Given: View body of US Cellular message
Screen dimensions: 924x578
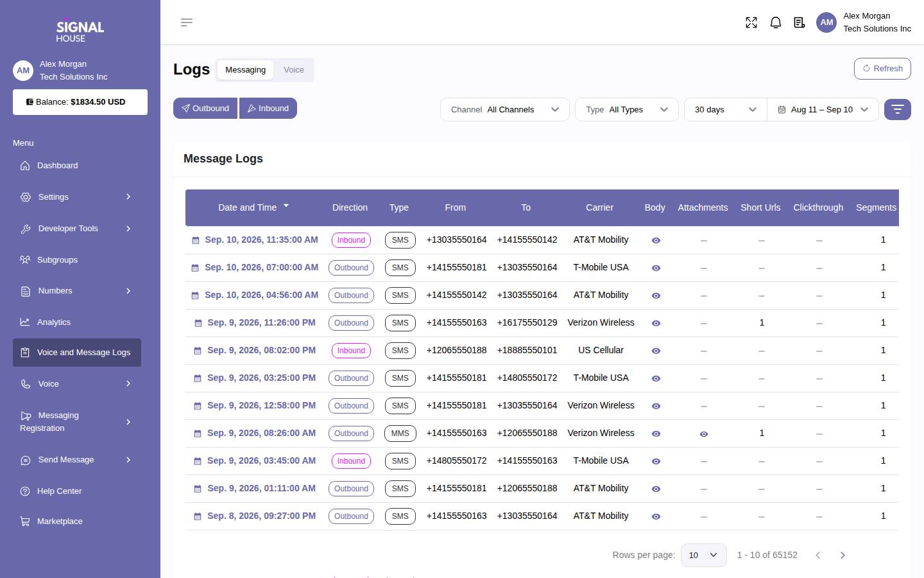Looking at the screenshot, I should coord(656,351).
